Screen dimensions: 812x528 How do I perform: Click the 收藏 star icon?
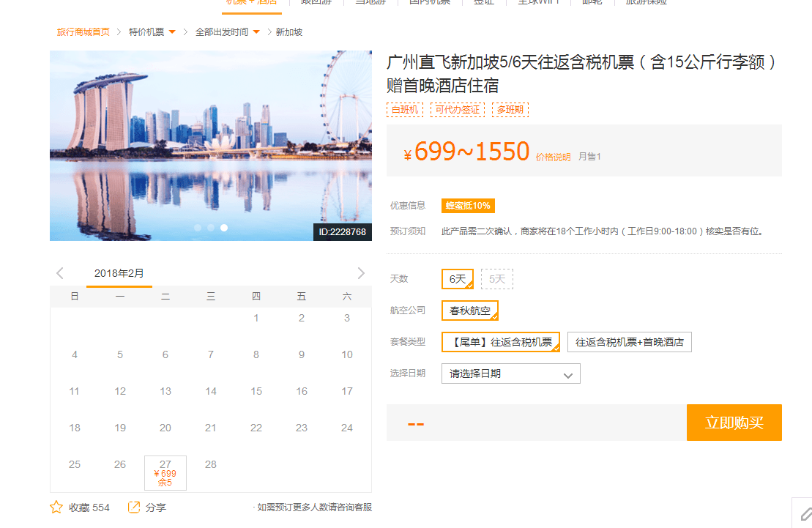click(x=56, y=507)
